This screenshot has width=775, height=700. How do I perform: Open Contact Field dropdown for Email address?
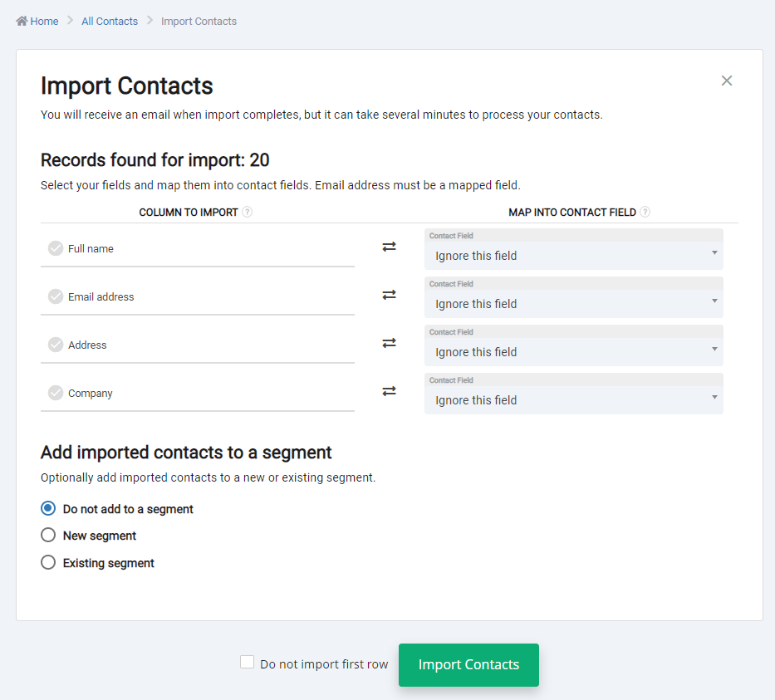573,297
